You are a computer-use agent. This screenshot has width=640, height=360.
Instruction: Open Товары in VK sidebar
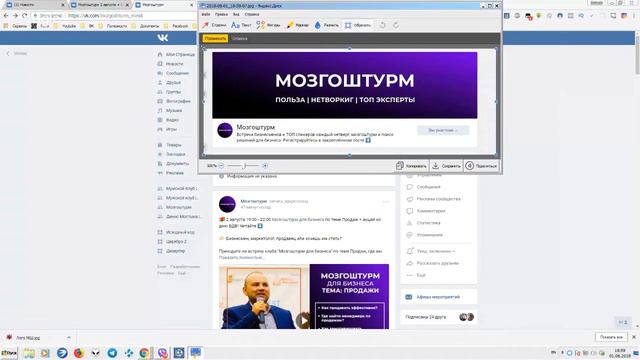pos(169,145)
